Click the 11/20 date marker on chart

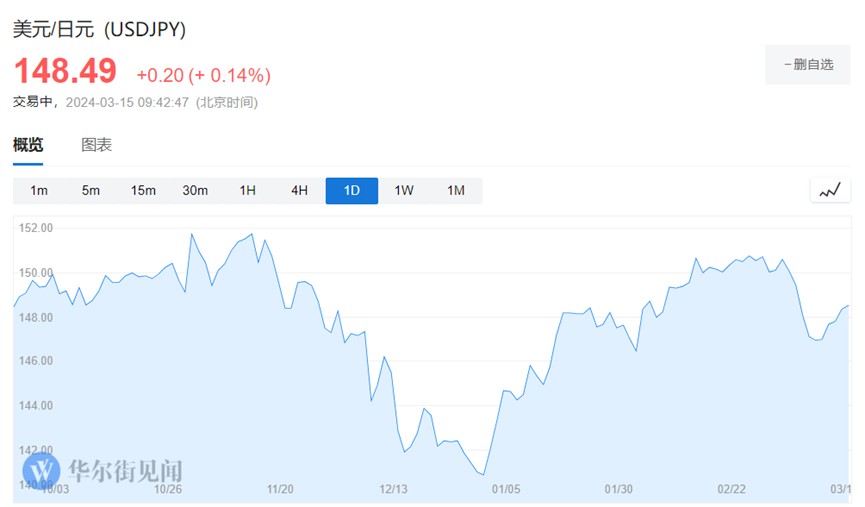[x=280, y=489]
